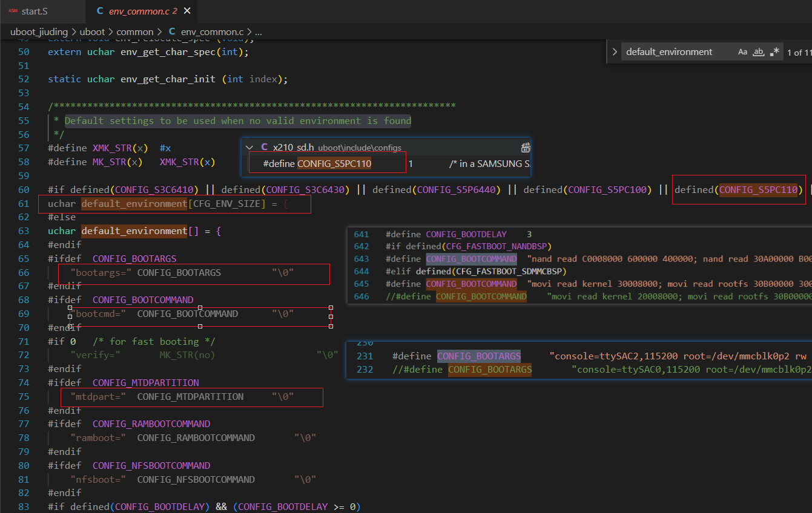
Task: Click the C icon beside x210_sd.h
Action: coord(264,147)
